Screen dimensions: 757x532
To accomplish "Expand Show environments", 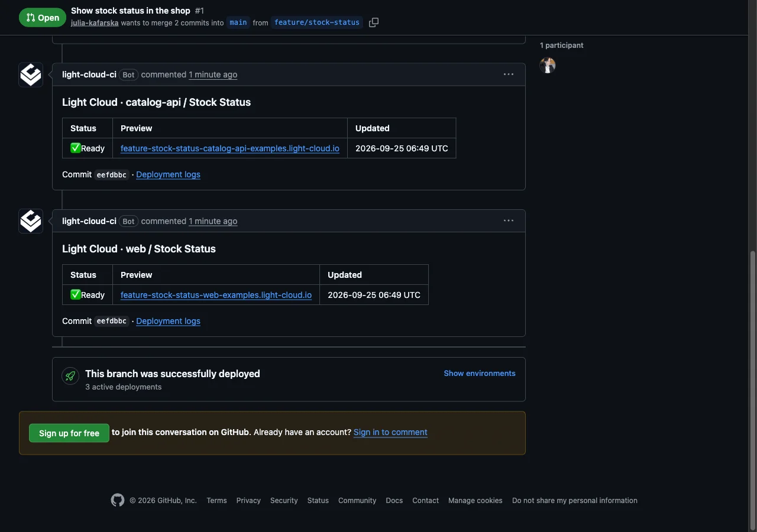I will 480,374.
